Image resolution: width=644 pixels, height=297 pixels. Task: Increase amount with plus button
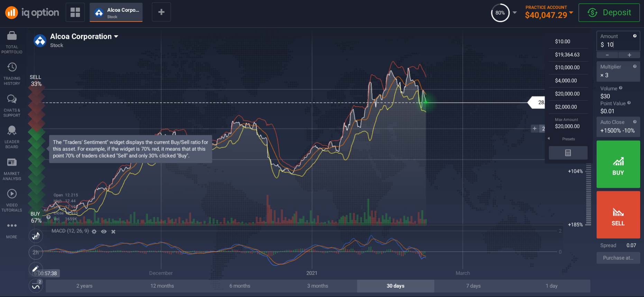629,55
